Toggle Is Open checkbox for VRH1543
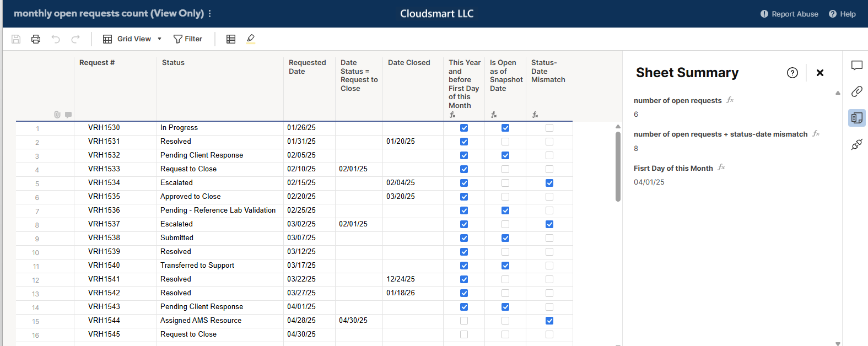Screen dimensions: 868x346 click(505, 307)
